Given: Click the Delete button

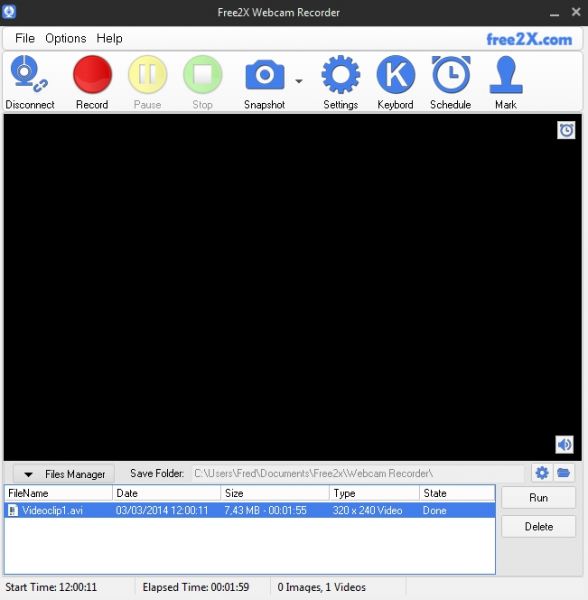Looking at the screenshot, I should click(538, 527).
